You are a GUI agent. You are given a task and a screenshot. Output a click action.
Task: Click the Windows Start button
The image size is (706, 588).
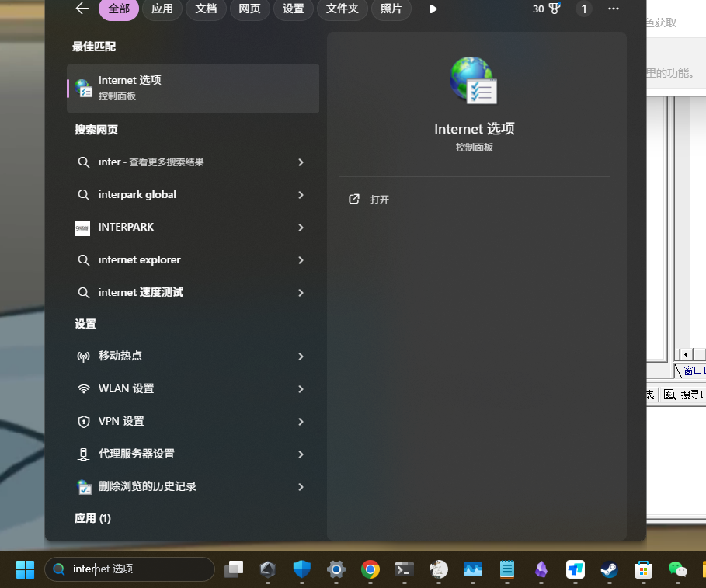point(25,569)
